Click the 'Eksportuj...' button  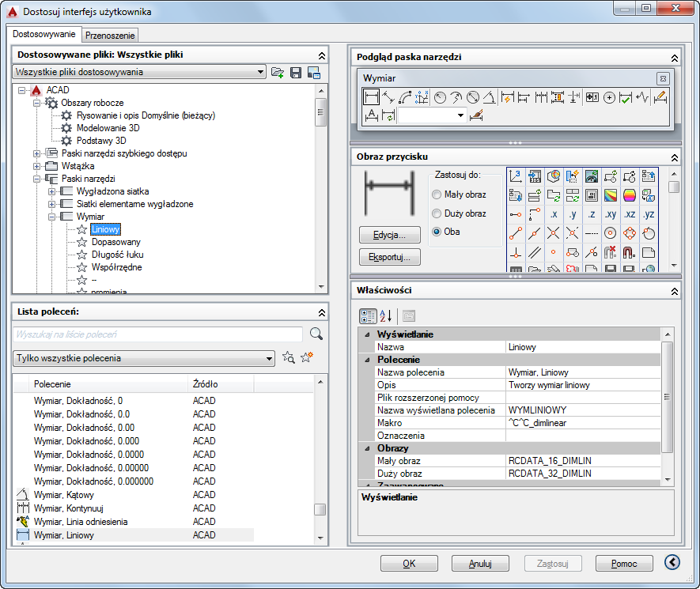coord(390,257)
